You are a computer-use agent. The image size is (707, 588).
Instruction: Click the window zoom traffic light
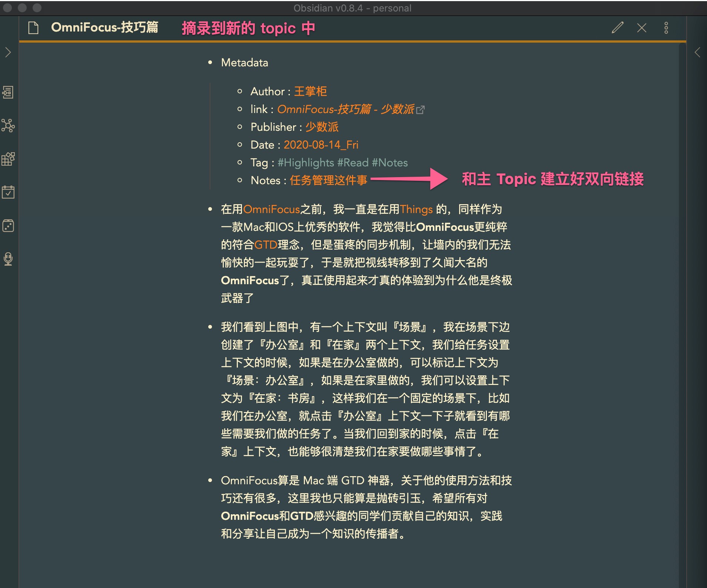click(37, 8)
